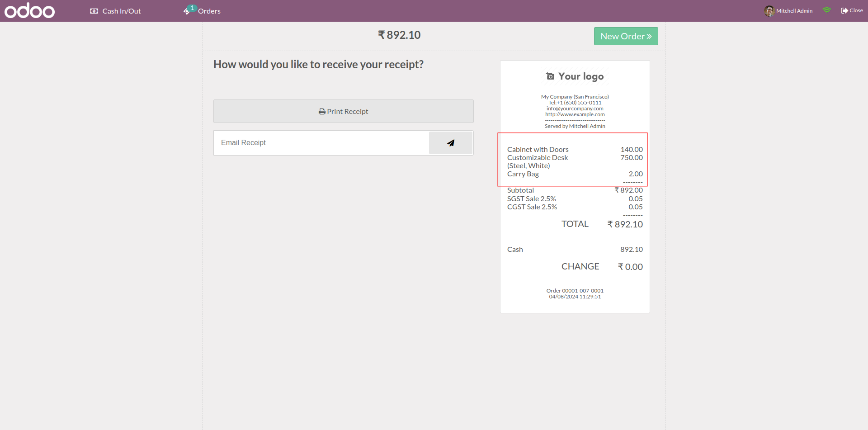Screen dimensions: 868x430
Task: Click the CHANGE ₹ 0.00 line
Action: click(x=602, y=267)
